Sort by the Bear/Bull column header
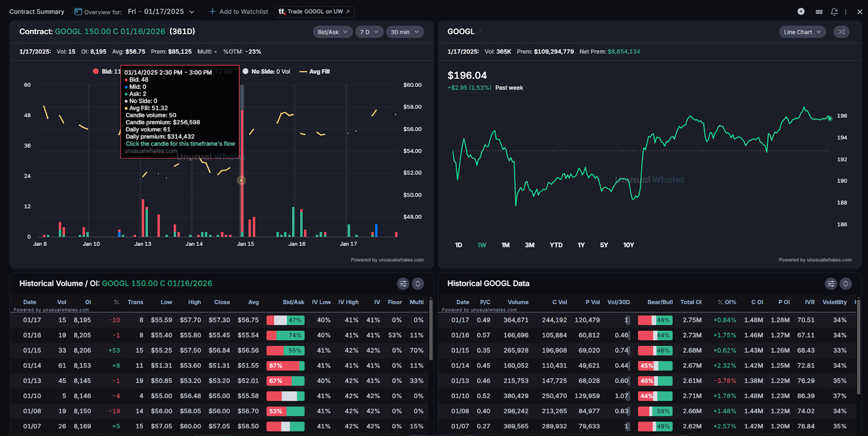The image size is (868, 436). 660,302
